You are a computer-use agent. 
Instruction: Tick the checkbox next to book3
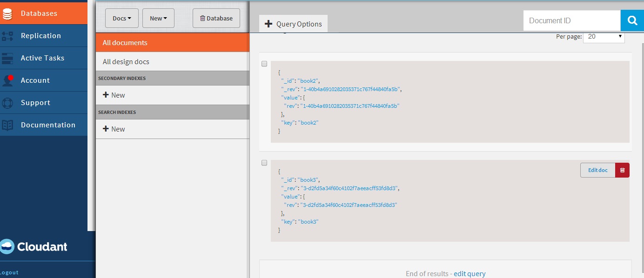pos(264,163)
